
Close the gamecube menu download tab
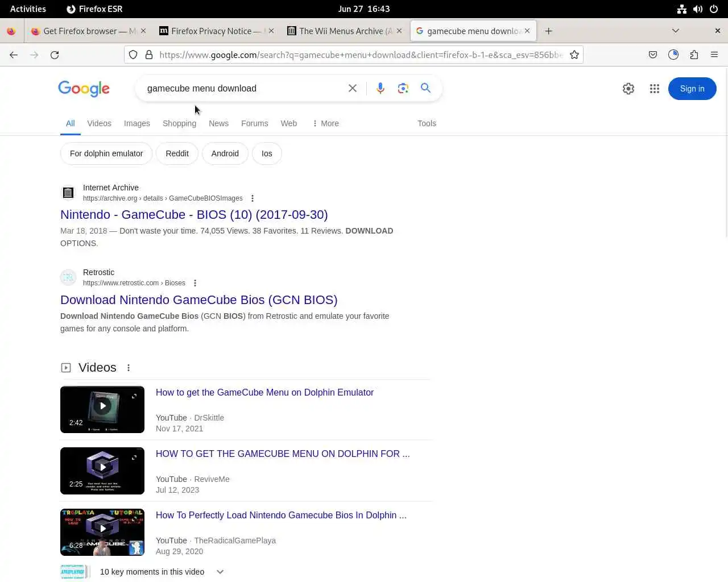point(527,31)
